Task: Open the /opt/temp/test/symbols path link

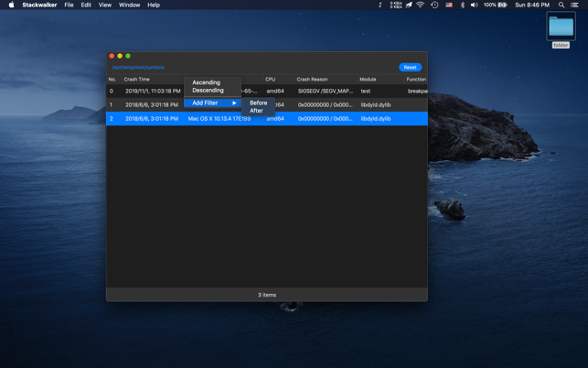Action: tap(138, 67)
